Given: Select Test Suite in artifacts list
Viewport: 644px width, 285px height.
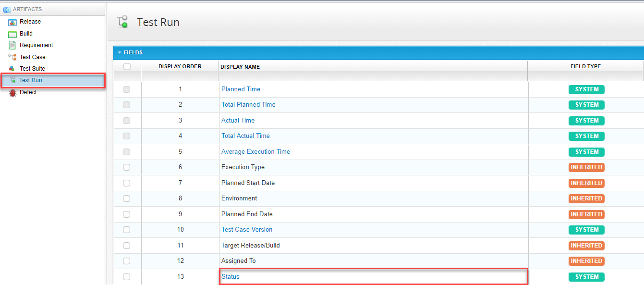Looking at the screenshot, I should [x=32, y=69].
